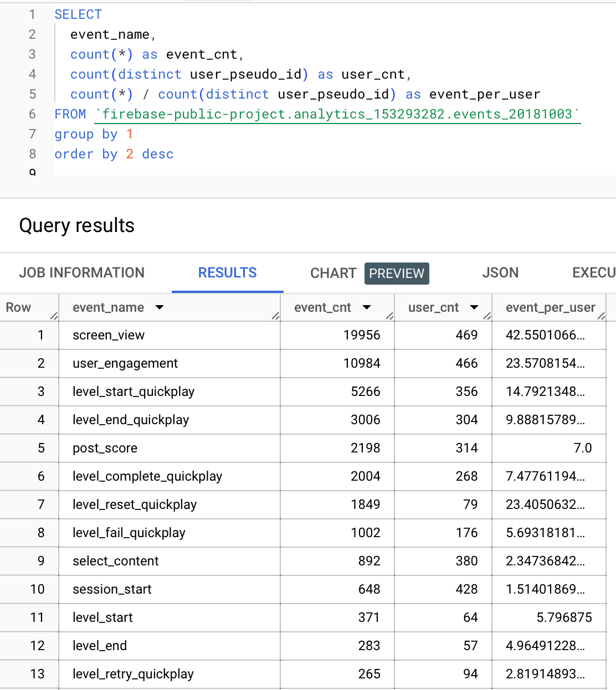Screen dimensions: 616x690
Task: Select the event_per_user column header
Action: [550, 307]
